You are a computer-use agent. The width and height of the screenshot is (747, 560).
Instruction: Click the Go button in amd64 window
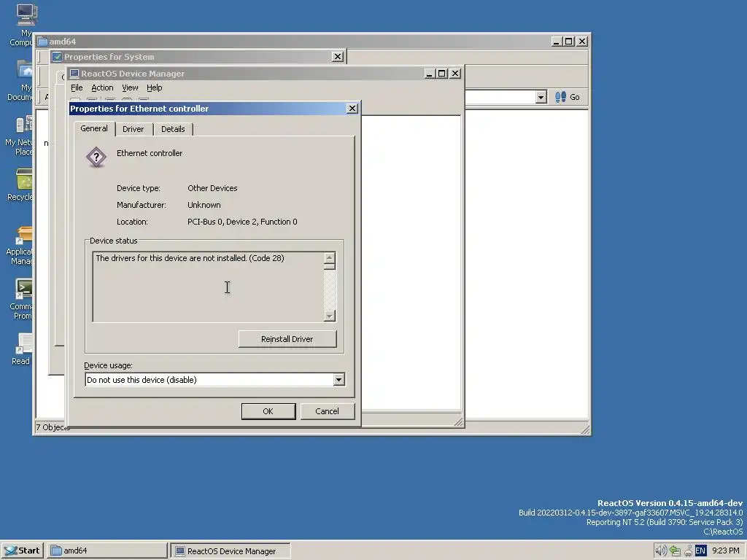pyautogui.click(x=568, y=97)
